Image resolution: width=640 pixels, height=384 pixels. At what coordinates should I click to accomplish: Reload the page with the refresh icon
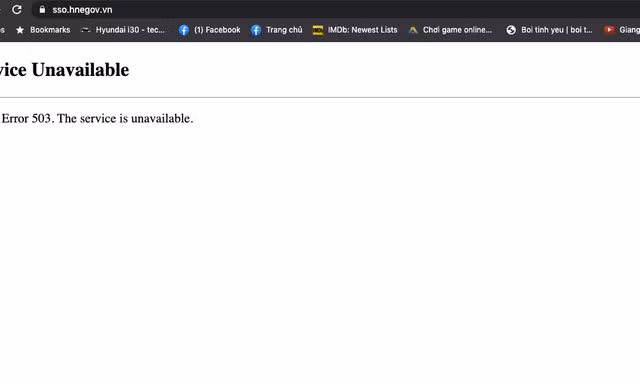(17, 9)
